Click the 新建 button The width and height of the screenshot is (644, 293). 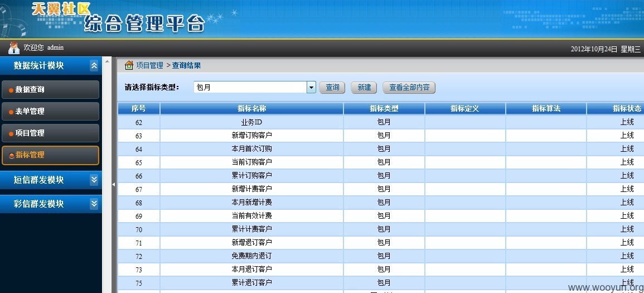[364, 88]
